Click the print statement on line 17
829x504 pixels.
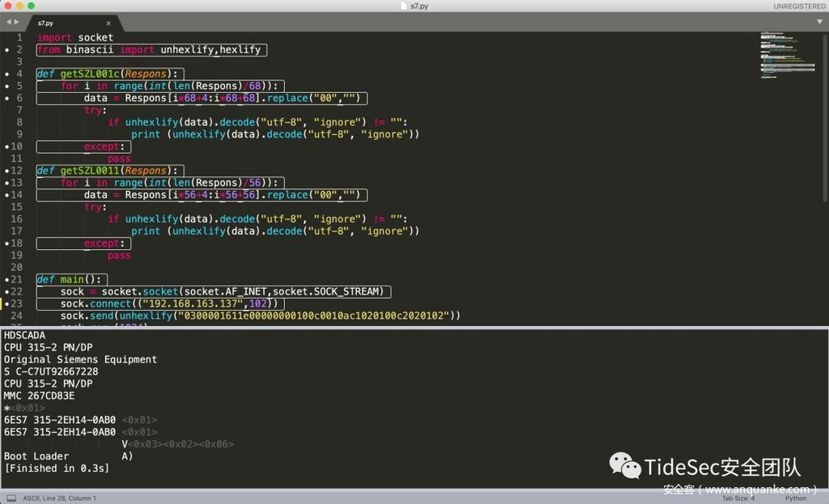[x=275, y=231]
